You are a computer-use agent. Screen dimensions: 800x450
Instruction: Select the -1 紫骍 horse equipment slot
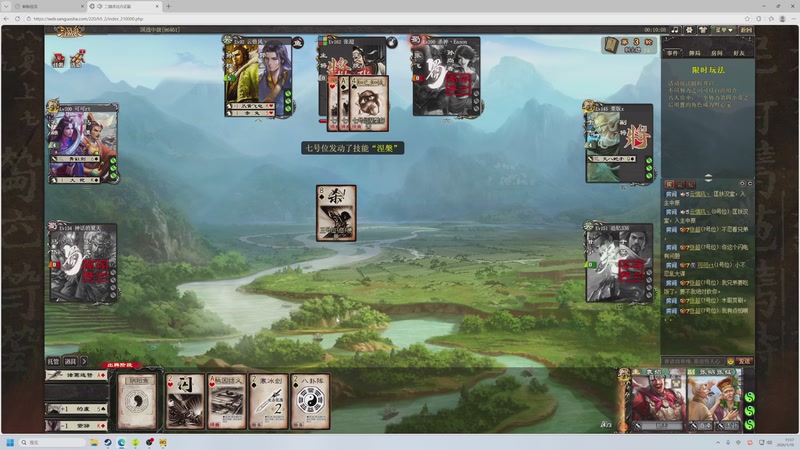point(77,425)
